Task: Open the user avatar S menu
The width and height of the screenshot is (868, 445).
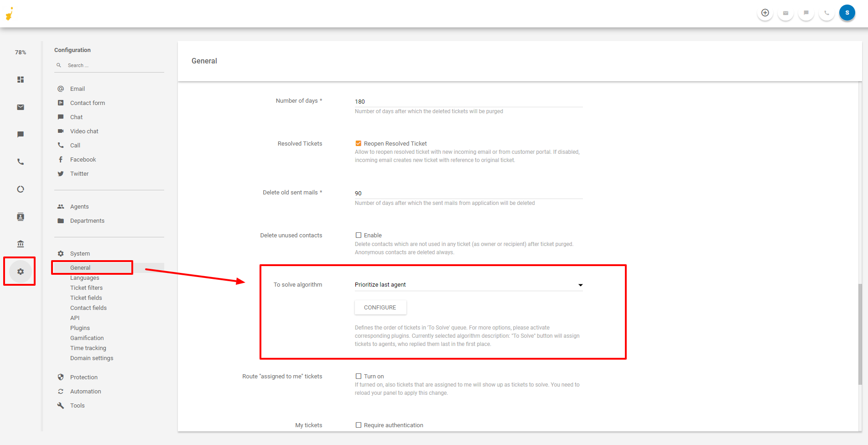Action: click(847, 13)
